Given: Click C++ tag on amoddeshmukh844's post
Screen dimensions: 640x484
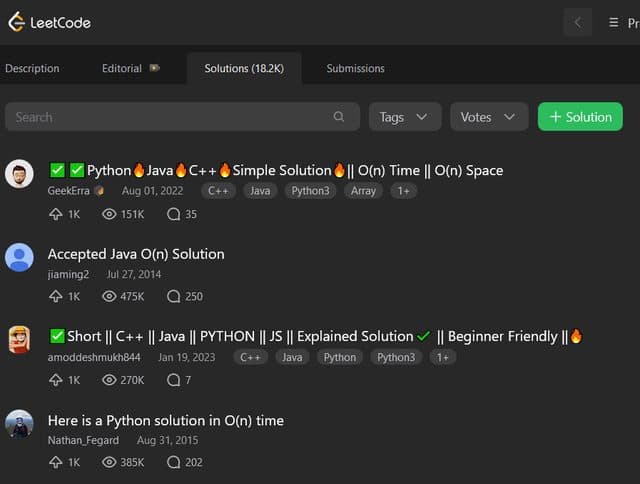Looking at the screenshot, I should click(x=250, y=357).
